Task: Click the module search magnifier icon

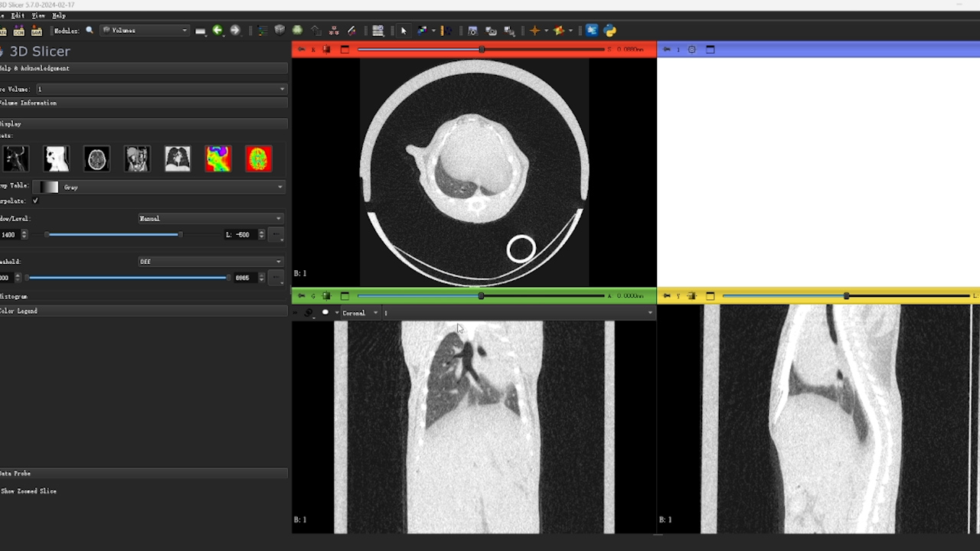Action: [90, 31]
